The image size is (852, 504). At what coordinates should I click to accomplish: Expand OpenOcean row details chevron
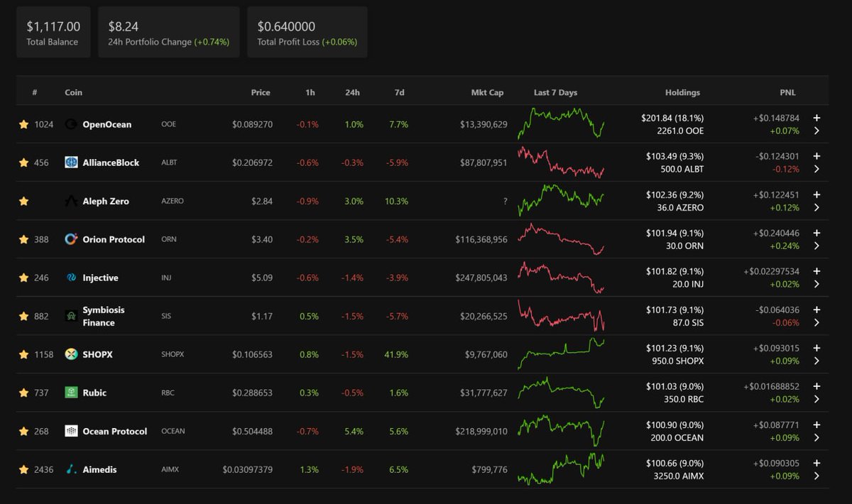(x=816, y=131)
